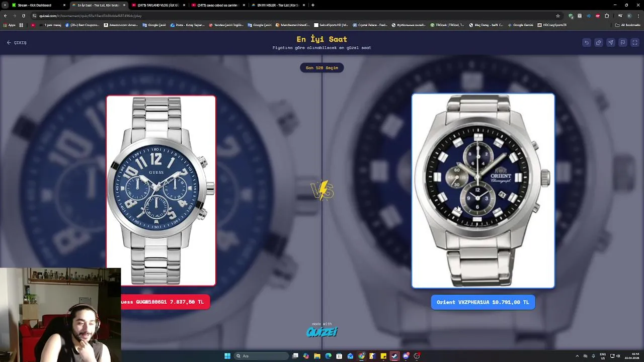Open Microsoft Edge from the taskbar
Viewport: 644px width, 362px height.
coord(328,356)
